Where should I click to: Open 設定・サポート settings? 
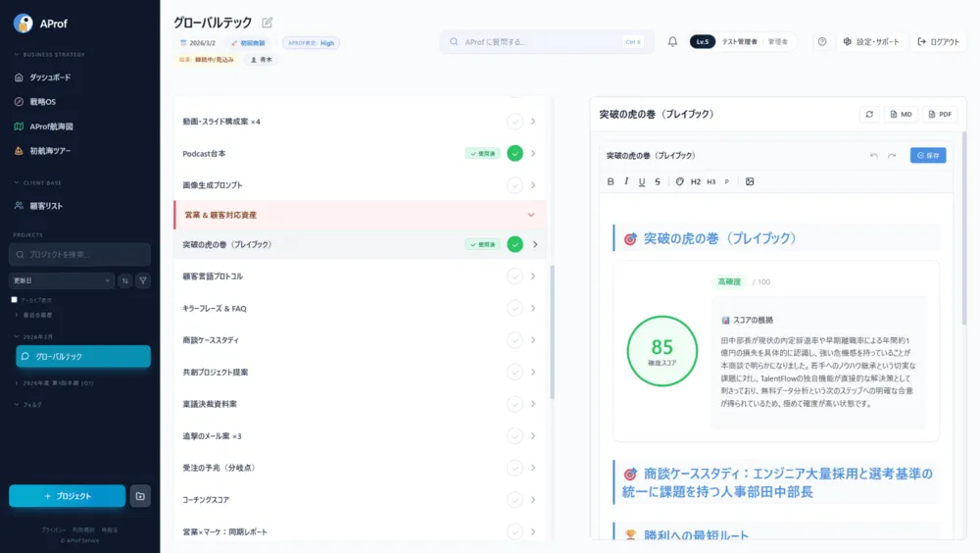[871, 42]
